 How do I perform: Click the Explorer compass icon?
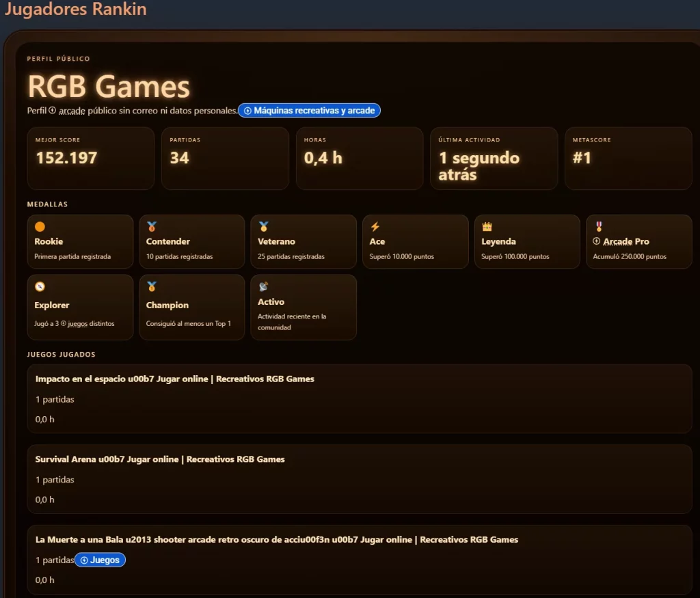pos(40,286)
